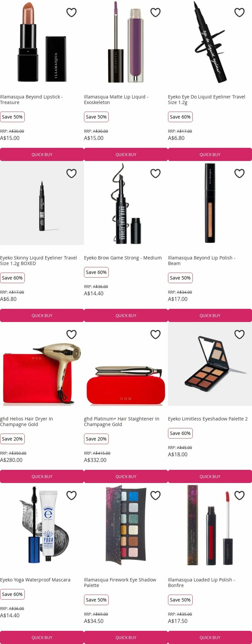The image size is (252, 644).
Task: Quick buy Eyeko Brow Game Strong Medium
Action: [x=126, y=316]
